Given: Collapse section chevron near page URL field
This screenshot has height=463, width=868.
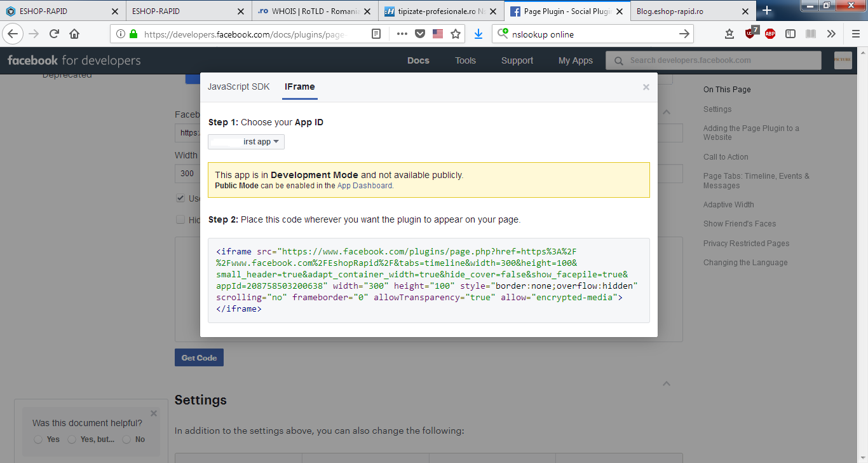Looking at the screenshot, I should [x=666, y=112].
